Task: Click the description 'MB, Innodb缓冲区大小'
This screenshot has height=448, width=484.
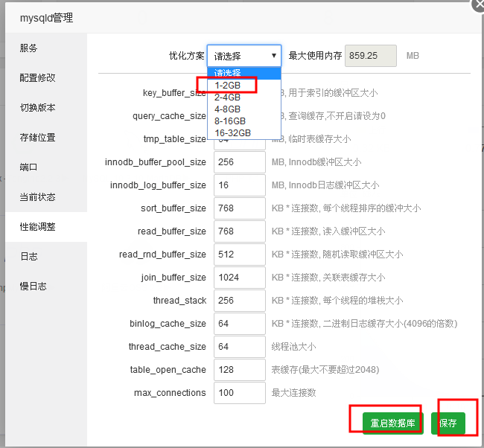Action: (x=316, y=162)
